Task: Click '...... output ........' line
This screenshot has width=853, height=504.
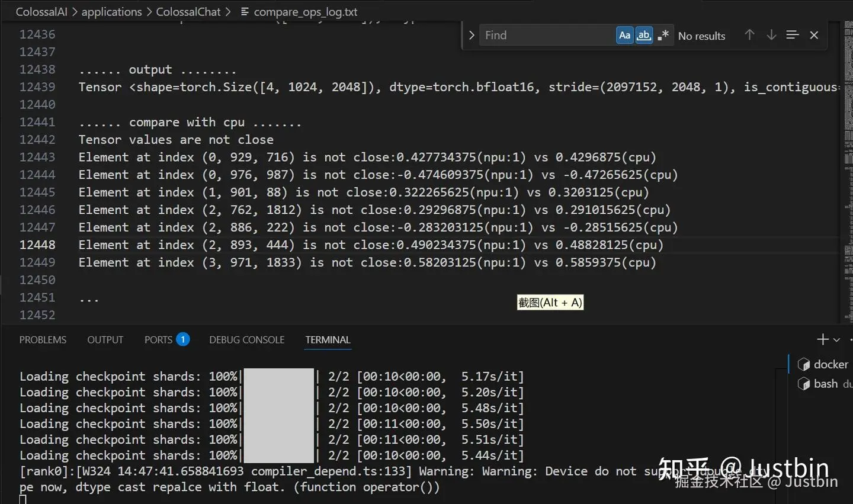Action: [158, 70]
